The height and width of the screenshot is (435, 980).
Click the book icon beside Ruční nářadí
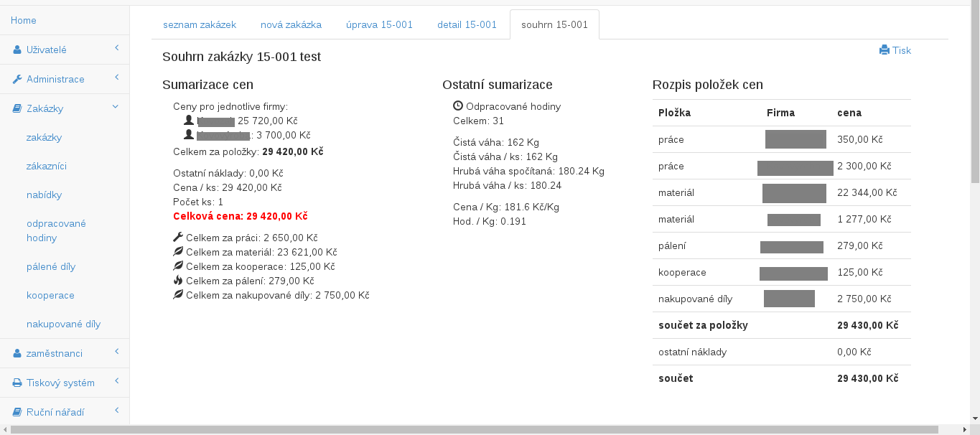tap(17, 413)
